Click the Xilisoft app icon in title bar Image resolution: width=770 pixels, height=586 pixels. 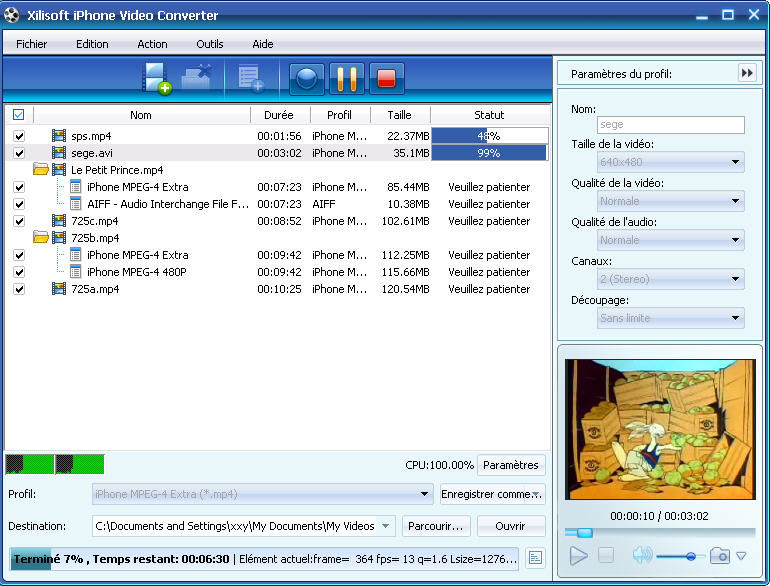(x=11, y=15)
